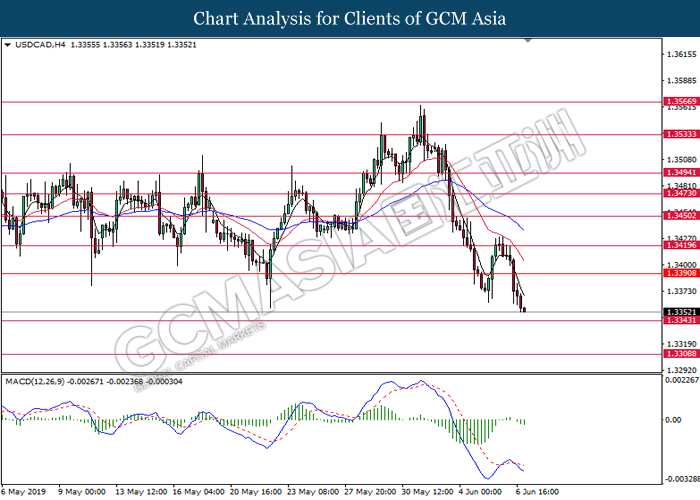Image resolution: width=700 pixels, height=500 pixels.
Task: Click the 6 May 2019 date label
Action: [x=23, y=492]
